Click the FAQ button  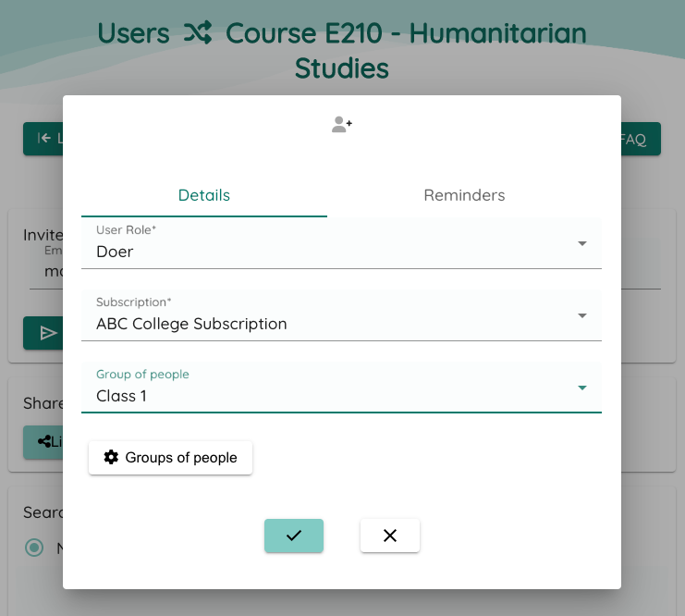pyautogui.click(x=641, y=139)
